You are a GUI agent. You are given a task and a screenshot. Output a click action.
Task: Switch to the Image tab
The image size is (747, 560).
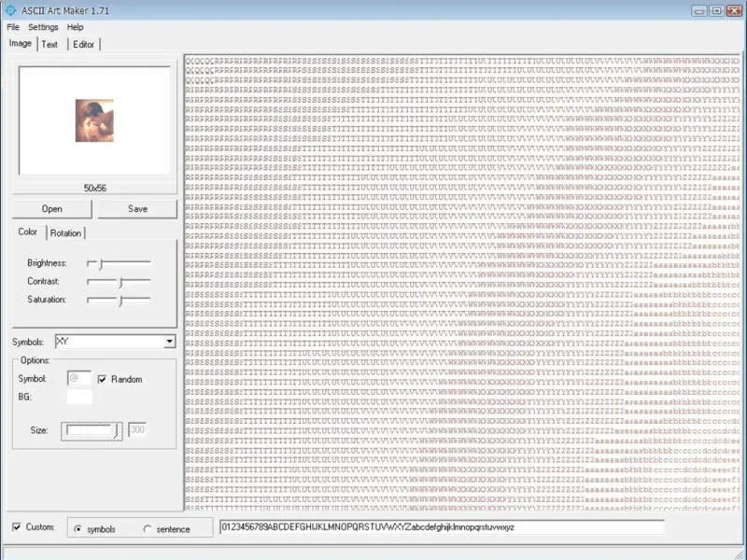click(20, 43)
